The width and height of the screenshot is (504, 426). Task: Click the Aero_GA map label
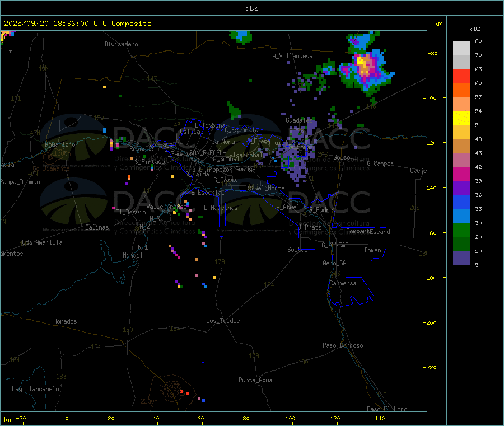pos(334,263)
